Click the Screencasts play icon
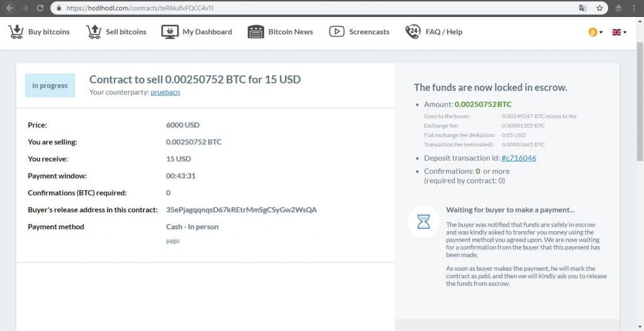 click(x=336, y=31)
